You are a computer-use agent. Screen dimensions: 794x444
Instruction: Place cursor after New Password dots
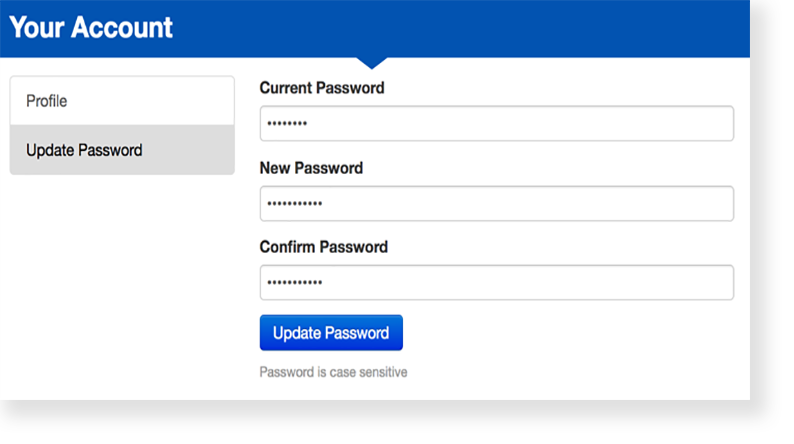click(325, 204)
